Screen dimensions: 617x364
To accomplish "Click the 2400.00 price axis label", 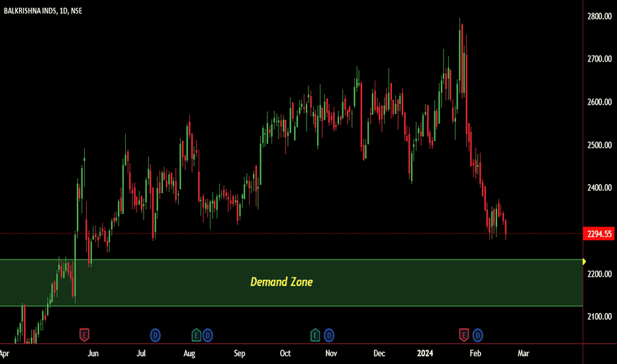I will point(599,188).
